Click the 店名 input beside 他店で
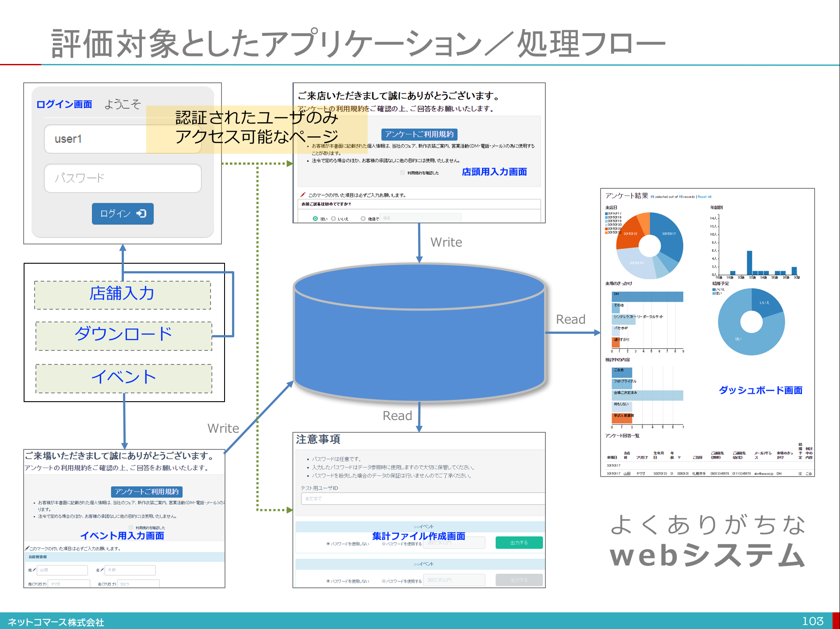The image size is (840, 629). (421, 218)
